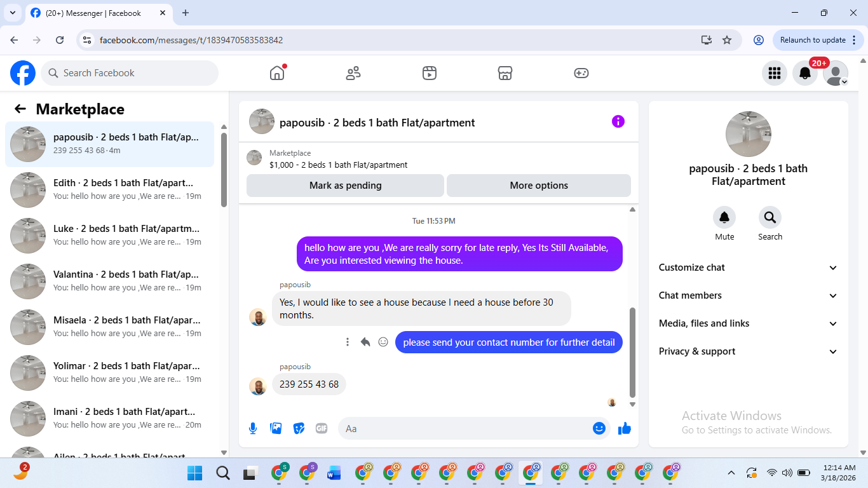This screenshot has width=868, height=488.
Task: Open the notifications bell with 20+ badge
Action: pyautogui.click(x=805, y=73)
